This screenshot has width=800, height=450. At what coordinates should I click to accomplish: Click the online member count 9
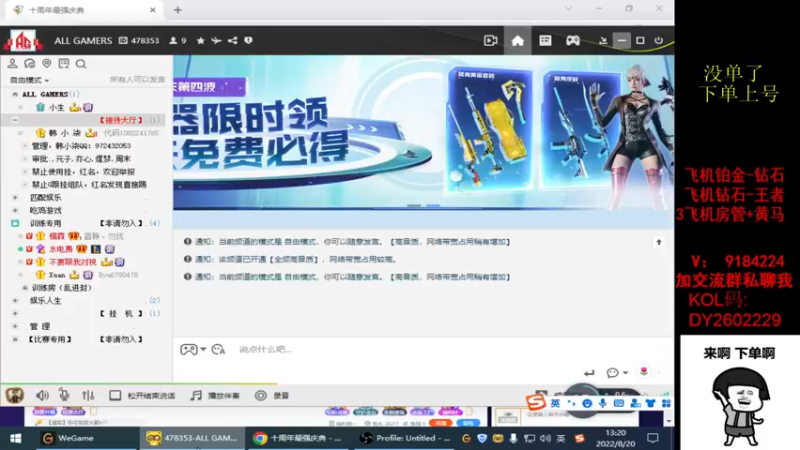pos(178,40)
